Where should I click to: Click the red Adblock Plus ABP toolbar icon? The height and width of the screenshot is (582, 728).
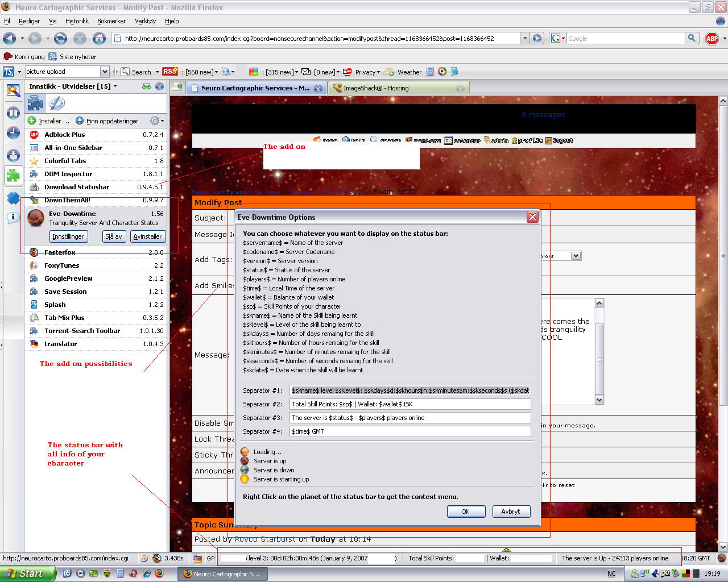tap(712, 39)
